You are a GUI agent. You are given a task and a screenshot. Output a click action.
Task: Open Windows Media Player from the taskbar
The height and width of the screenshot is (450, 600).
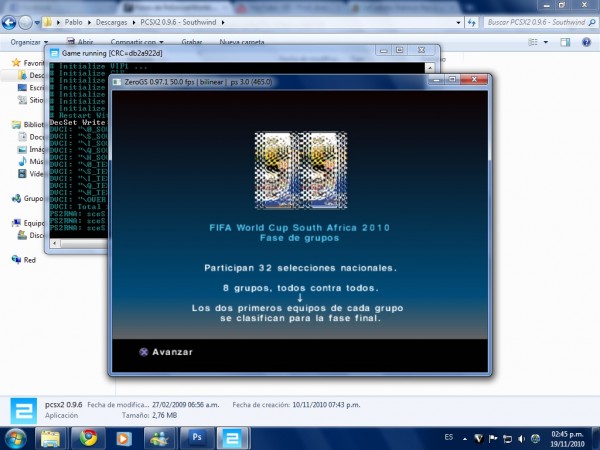[123, 439]
